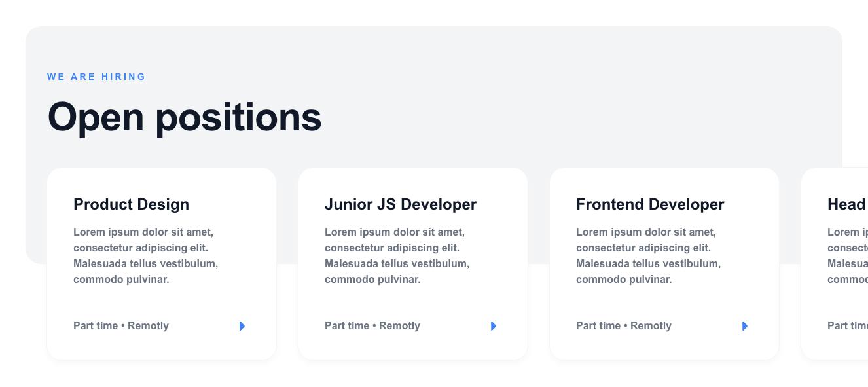The image size is (868, 387).
Task: Click empty space right of "Open positions" heading
Action: 556,118
